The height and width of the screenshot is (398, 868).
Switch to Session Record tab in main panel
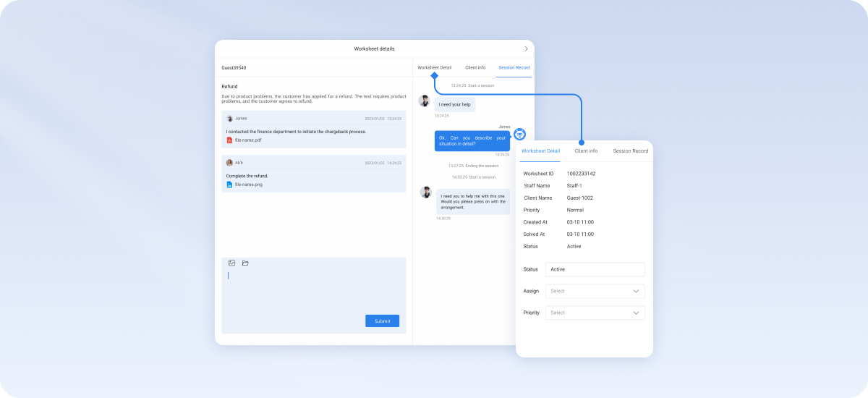tap(514, 67)
